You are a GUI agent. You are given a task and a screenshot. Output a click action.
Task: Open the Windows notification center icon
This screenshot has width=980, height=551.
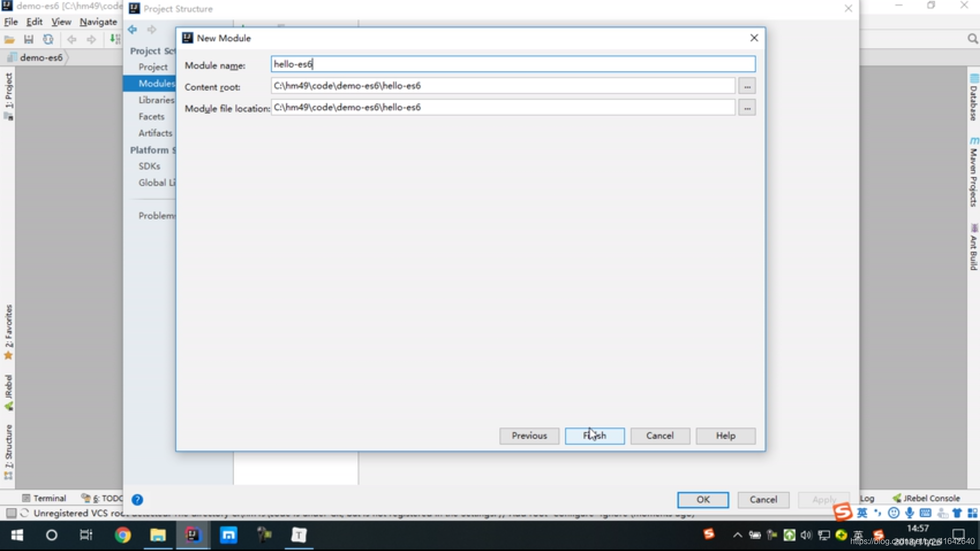(x=958, y=535)
